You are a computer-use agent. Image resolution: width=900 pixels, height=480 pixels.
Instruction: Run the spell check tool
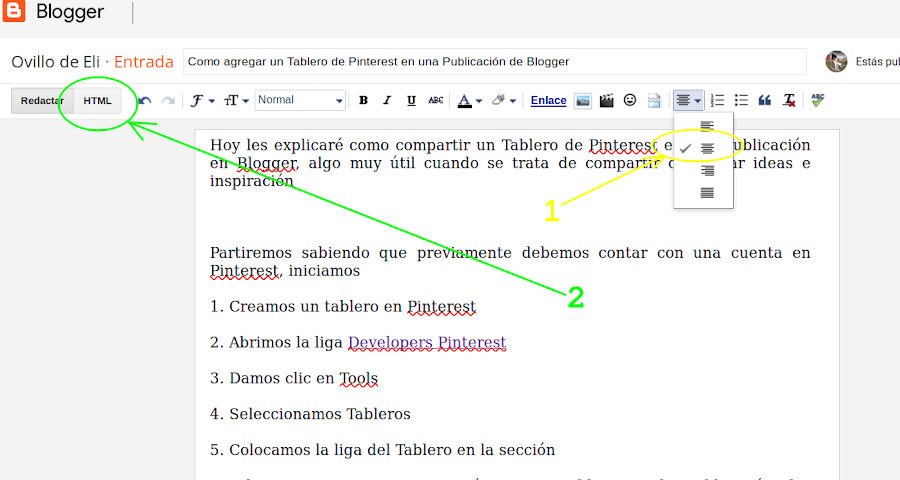coord(817,100)
